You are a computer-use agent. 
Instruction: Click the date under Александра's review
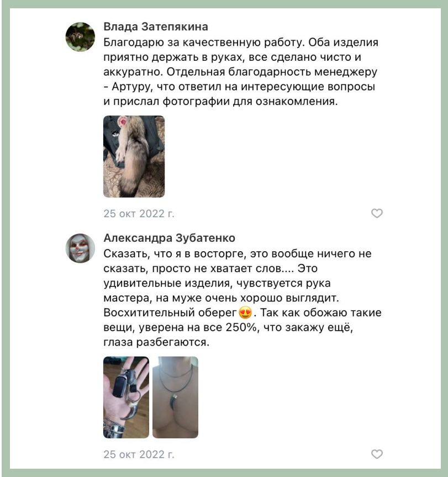coord(139,454)
